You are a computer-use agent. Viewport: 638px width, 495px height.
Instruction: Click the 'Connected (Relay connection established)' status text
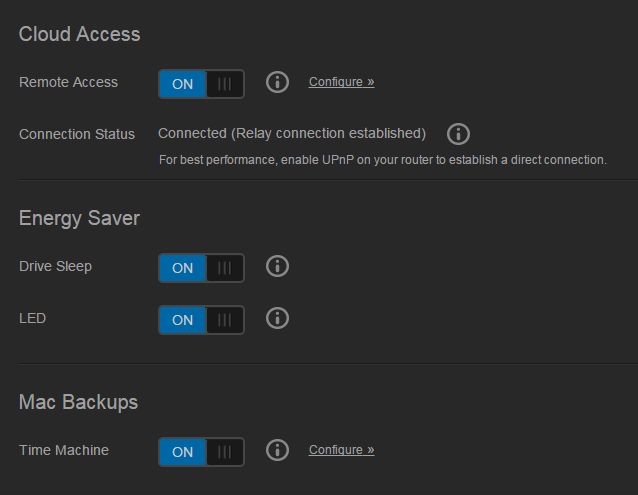(292, 133)
